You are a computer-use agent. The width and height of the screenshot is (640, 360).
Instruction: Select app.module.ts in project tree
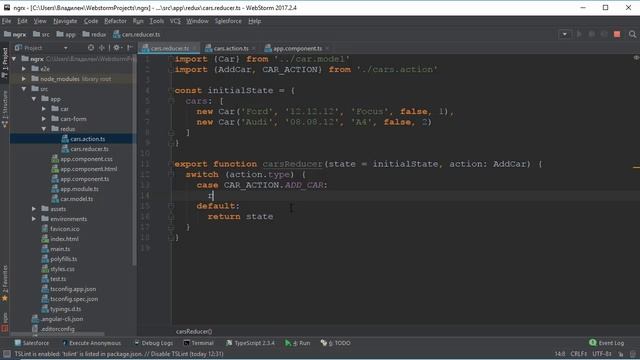click(75, 189)
